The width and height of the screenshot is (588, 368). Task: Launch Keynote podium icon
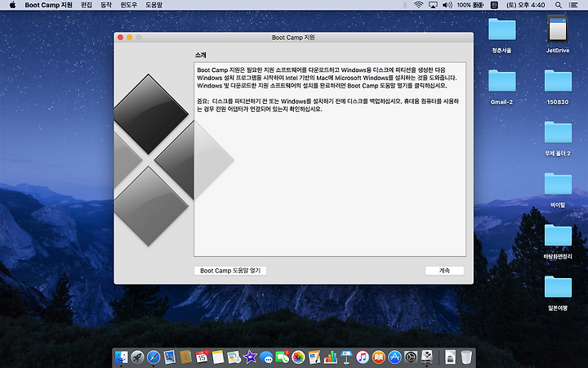[346, 357]
